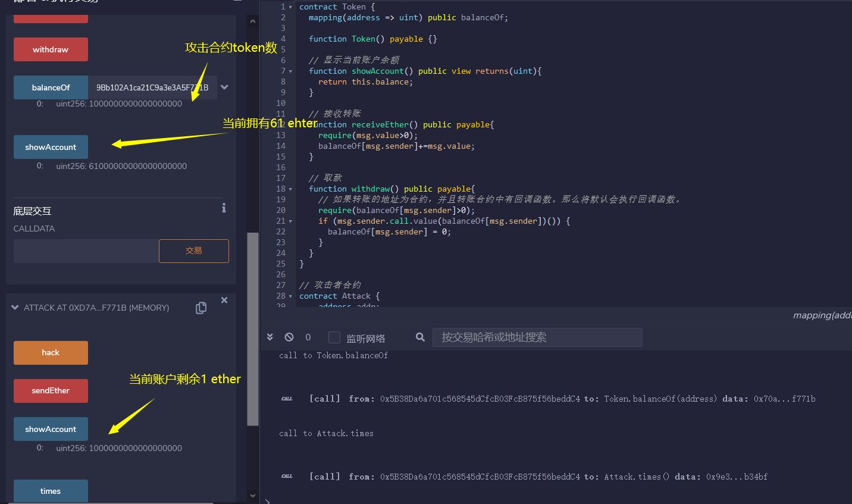This screenshot has height=504, width=852.
Task: Remove the Attack contract instance
Action: pyautogui.click(x=224, y=300)
